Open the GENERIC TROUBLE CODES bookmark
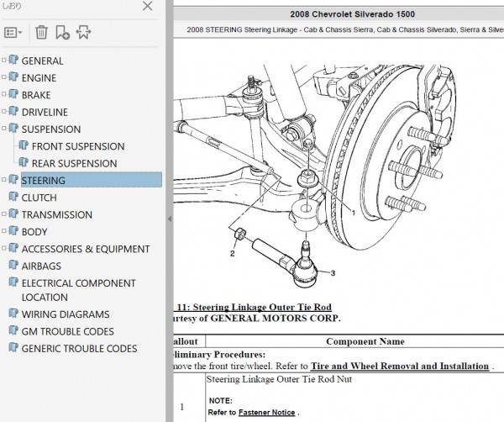 click(79, 348)
